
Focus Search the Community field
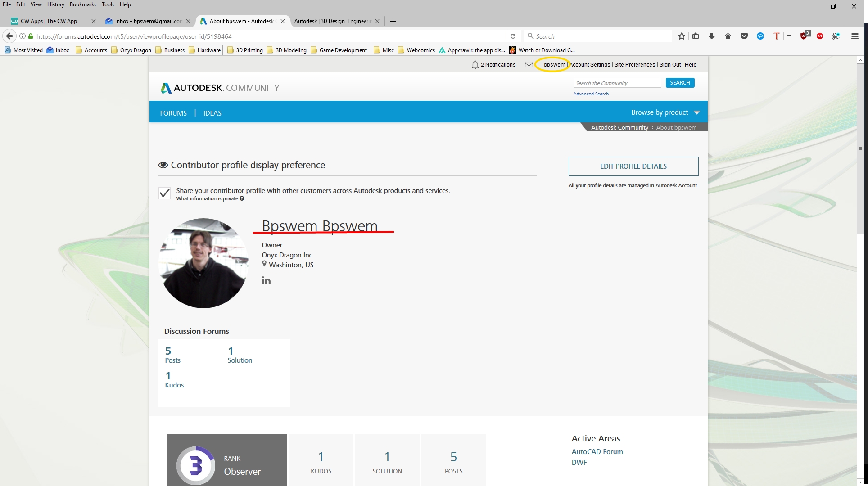617,83
